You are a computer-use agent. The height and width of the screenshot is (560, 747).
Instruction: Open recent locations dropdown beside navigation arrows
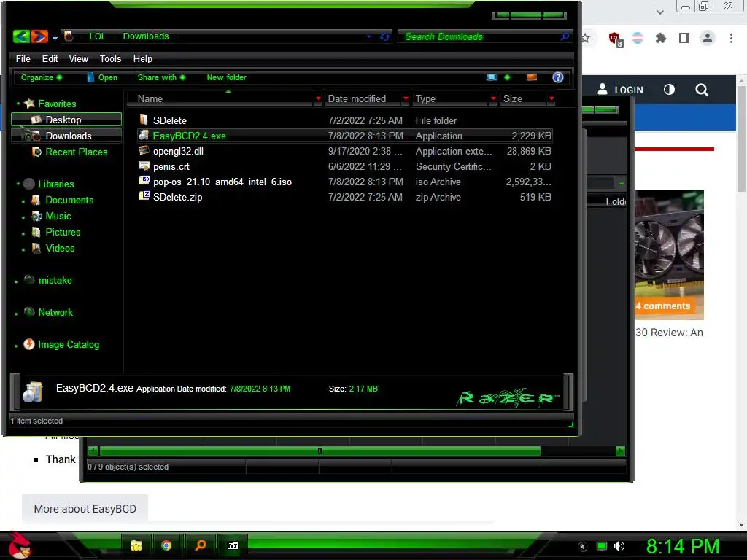[55, 38]
